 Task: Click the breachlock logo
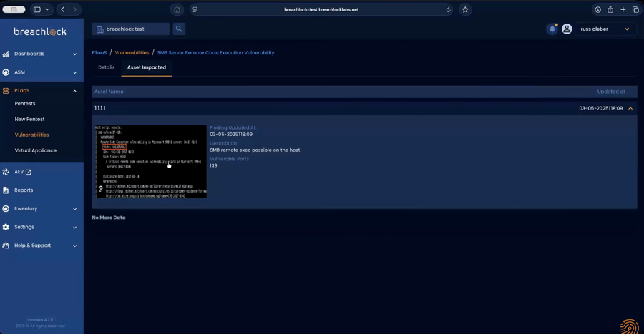[40, 31]
